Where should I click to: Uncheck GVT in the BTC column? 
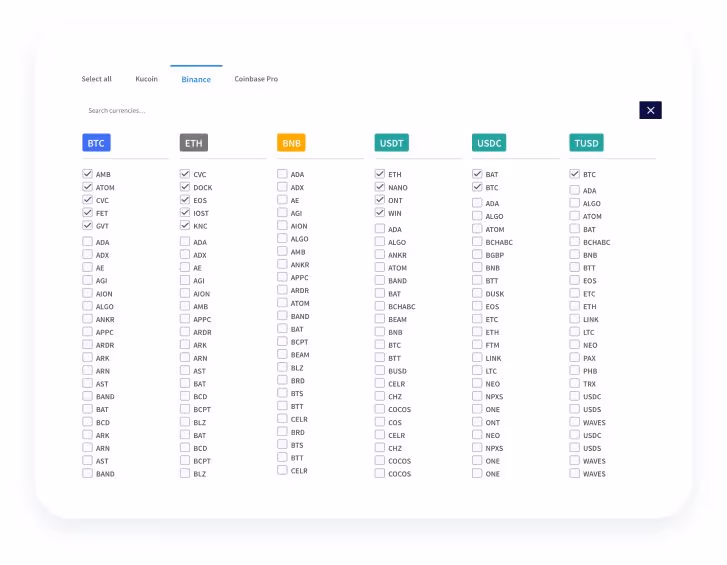tap(88, 225)
